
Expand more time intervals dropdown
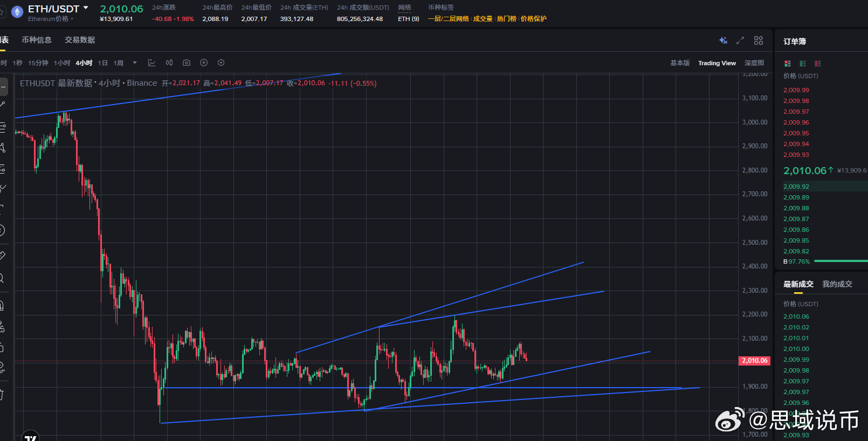135,63
